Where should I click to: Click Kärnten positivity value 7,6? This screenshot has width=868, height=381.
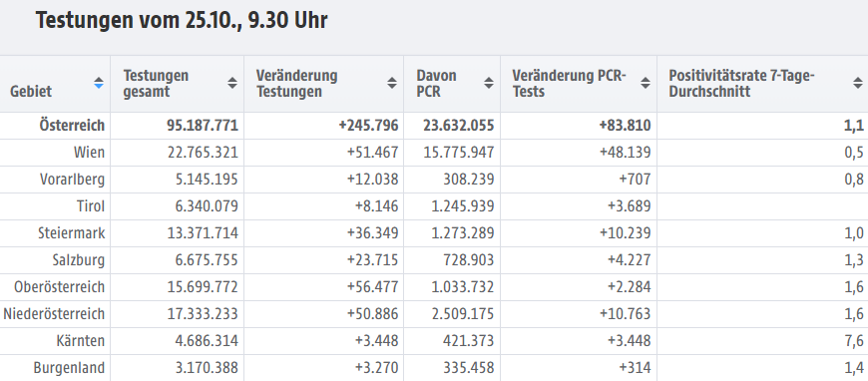click(x=855, y=341)
